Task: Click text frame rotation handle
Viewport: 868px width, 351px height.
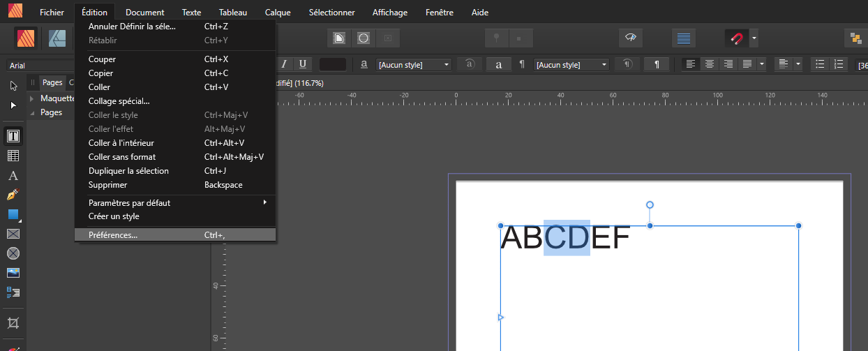Action: click(650, 204)
